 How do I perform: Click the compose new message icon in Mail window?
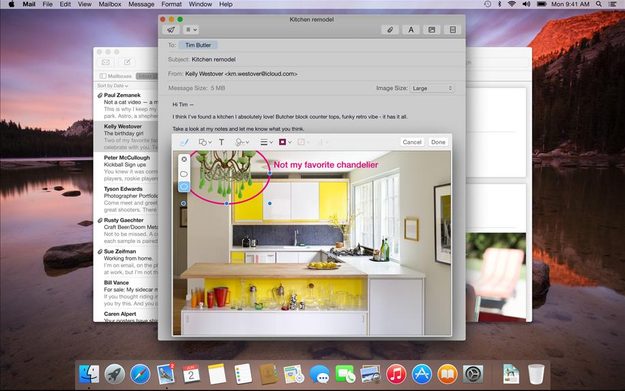pos(127,62)
